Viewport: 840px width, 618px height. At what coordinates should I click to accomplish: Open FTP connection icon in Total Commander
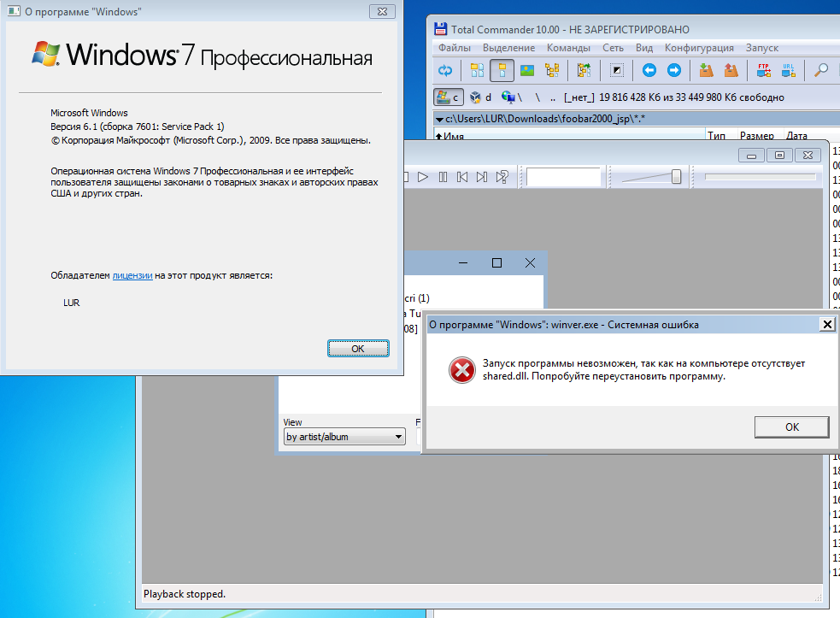(763, 70)
